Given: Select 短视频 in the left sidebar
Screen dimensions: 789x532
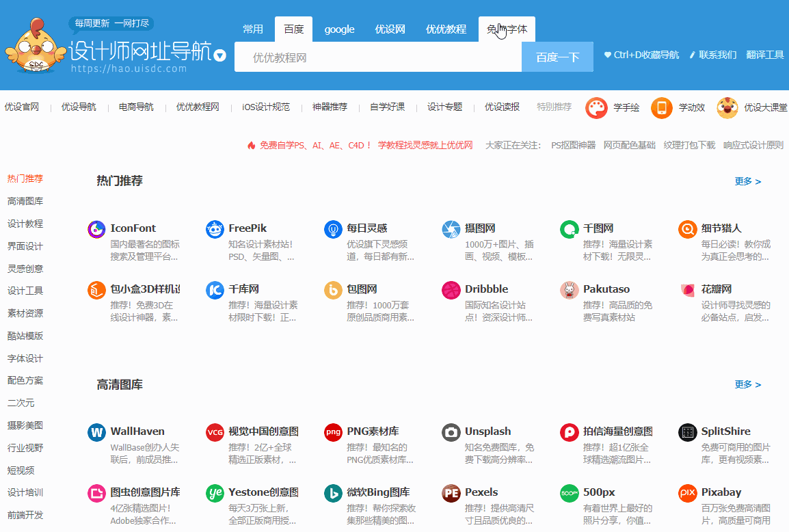Looking at the screenshot, I should pos(21,470).
